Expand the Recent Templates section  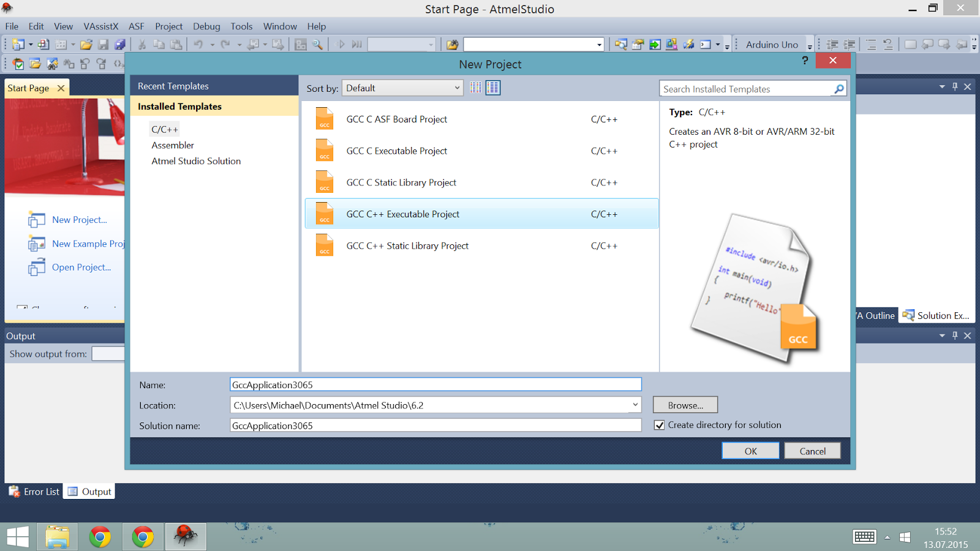point(214,86)
